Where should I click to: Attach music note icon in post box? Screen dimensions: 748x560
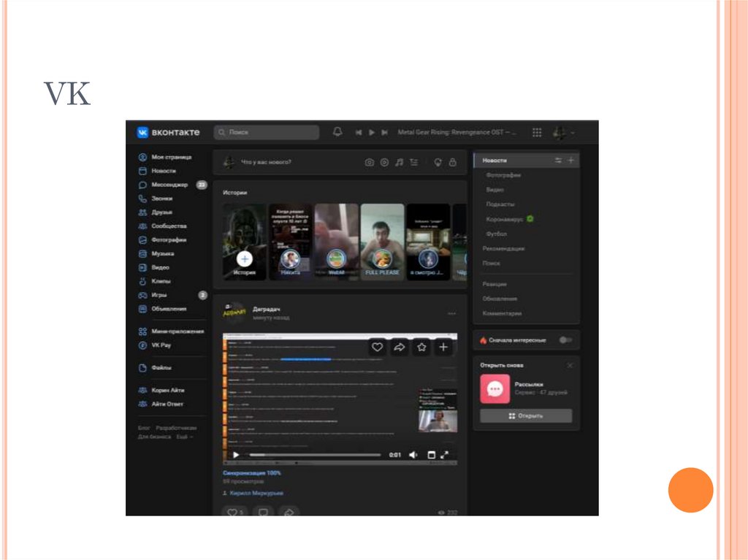[399, 162]
